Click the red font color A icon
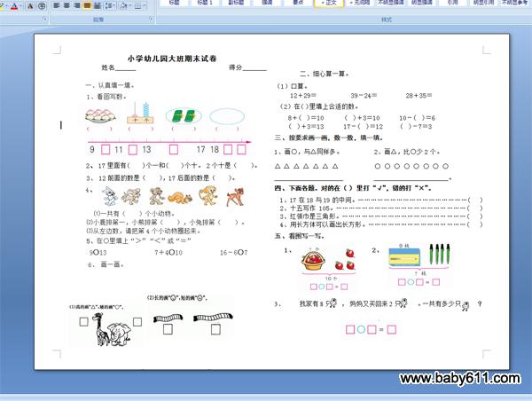 (x=14, y=6)
